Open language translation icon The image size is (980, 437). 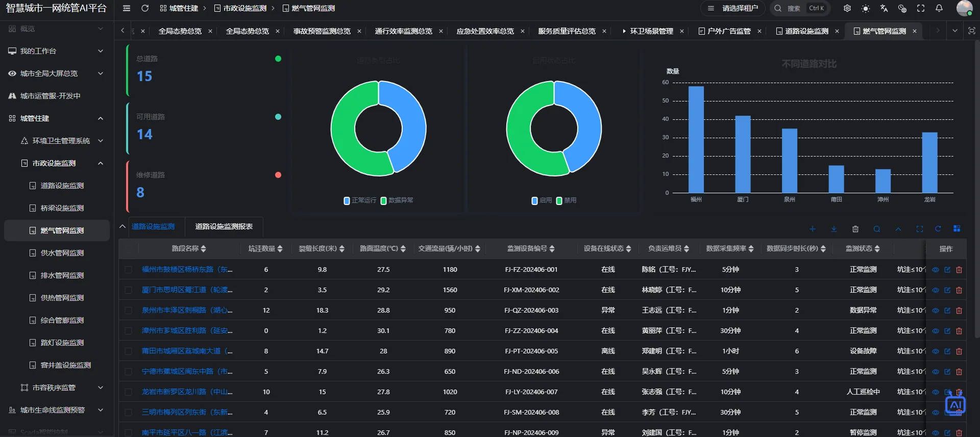click(884, 8)
